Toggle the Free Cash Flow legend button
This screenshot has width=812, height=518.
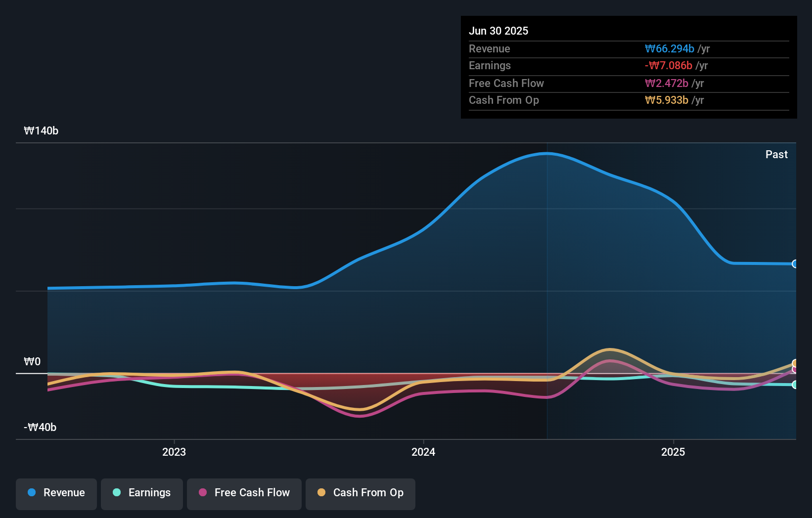[x=244, y=494]
